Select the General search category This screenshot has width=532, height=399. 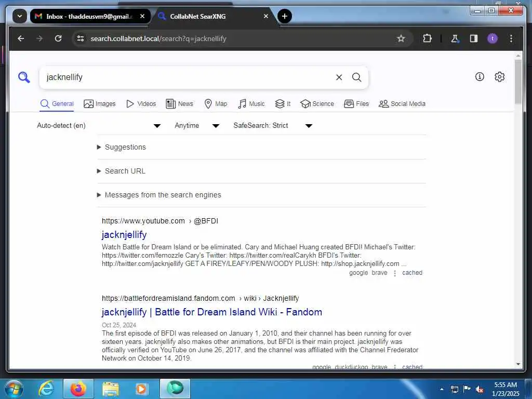[x=57, y=104]
